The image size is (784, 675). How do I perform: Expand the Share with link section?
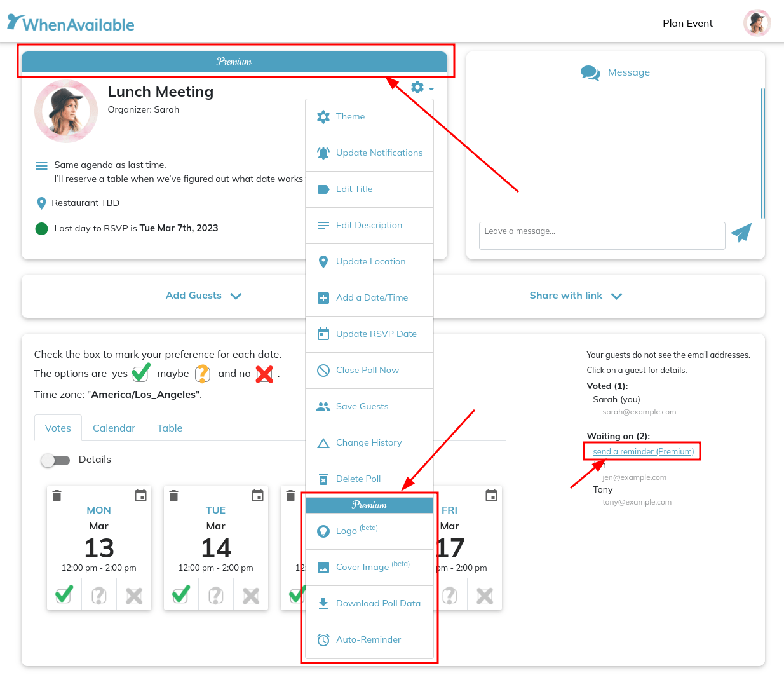(x=576, y=296)
